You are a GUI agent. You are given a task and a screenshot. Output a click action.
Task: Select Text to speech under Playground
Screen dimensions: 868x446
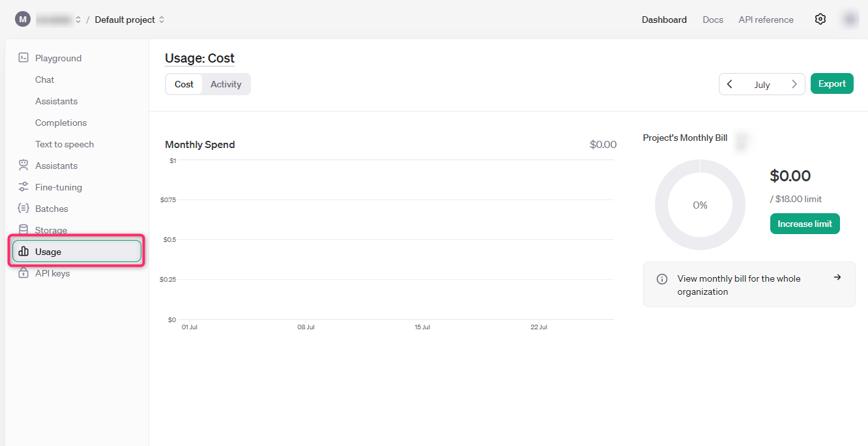coord(65,144)
